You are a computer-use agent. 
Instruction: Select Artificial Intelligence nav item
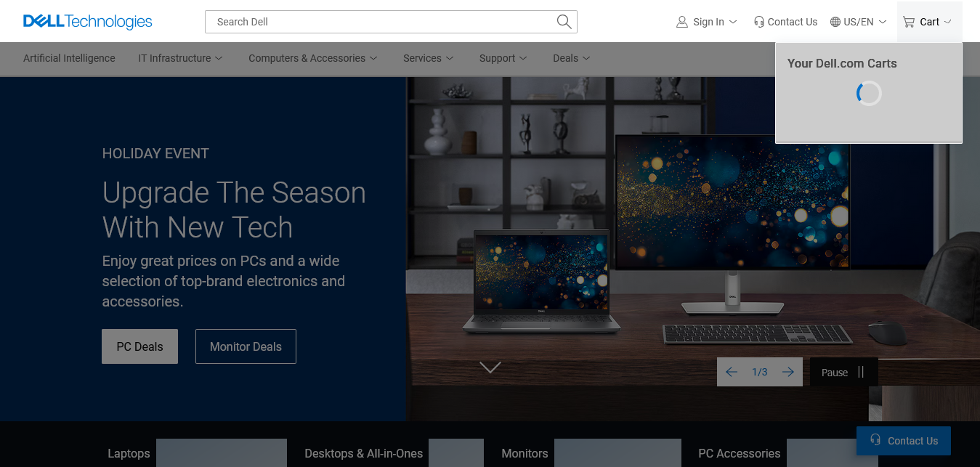coord(69,58)
